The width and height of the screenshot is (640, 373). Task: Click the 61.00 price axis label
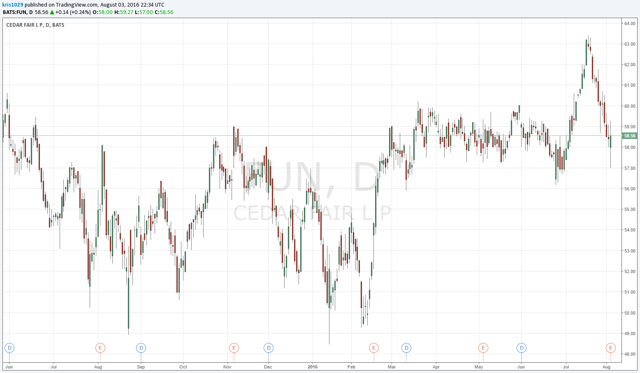630,85
